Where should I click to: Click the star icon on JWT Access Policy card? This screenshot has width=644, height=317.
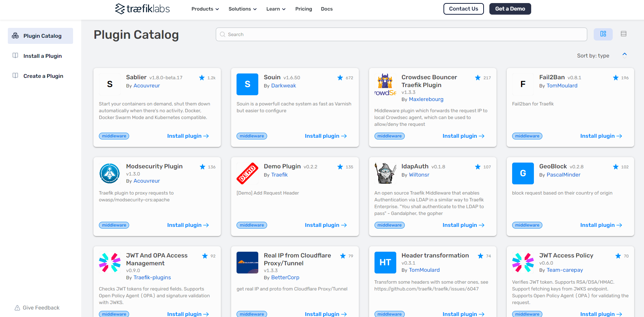tap(618, 256)
